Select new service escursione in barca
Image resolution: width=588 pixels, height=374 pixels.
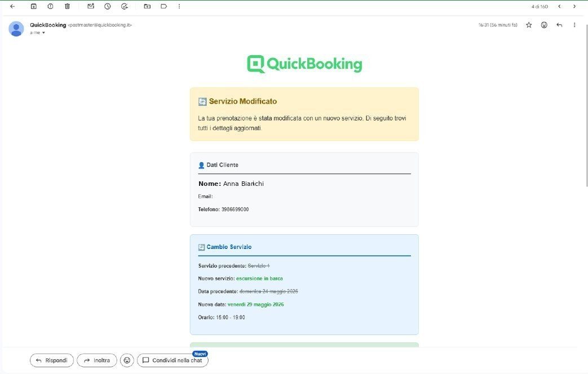(x=259, y=278)
